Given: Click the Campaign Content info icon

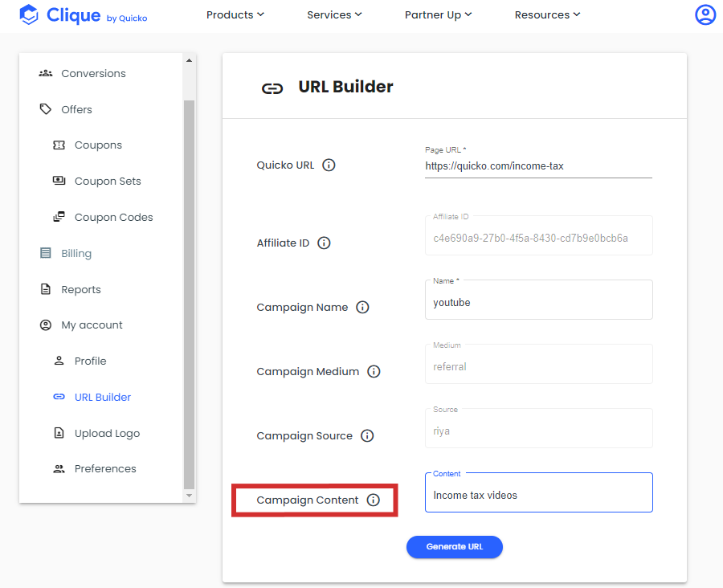Looking at the screenshot, I should click(x=373, y=500).
